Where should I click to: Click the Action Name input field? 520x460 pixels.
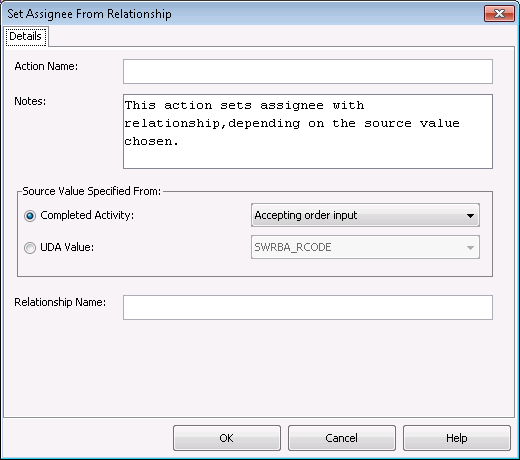coord(308,71)
